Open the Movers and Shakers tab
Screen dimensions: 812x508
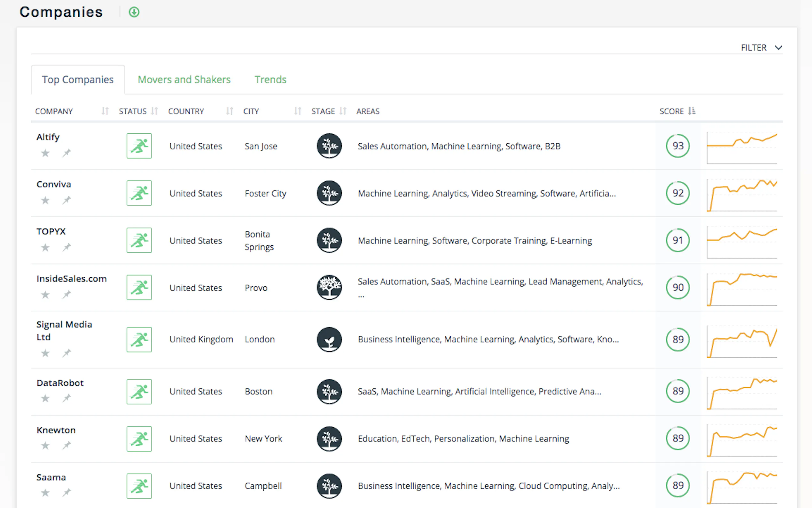click(184, 80)
